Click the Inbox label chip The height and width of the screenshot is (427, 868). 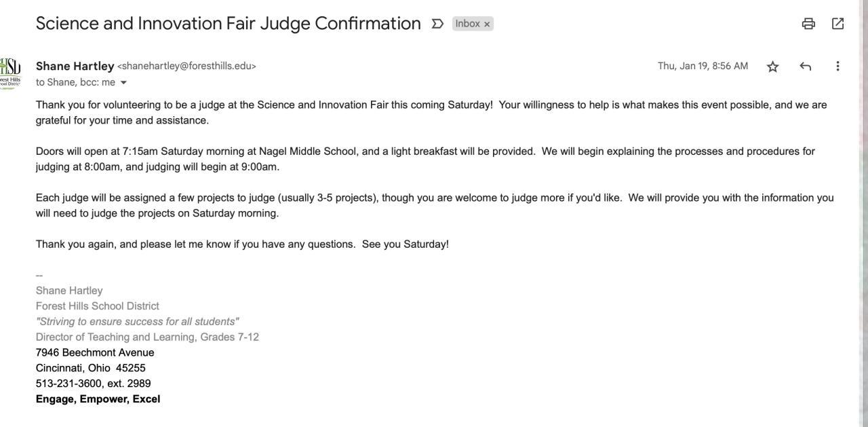click(467, 24)
